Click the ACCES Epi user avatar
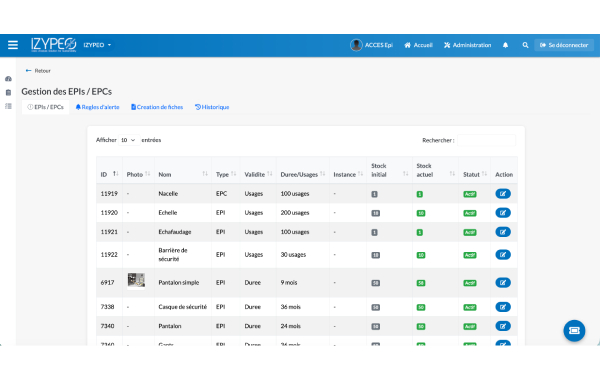Screen dimensions: 600x380 (356, 45)
